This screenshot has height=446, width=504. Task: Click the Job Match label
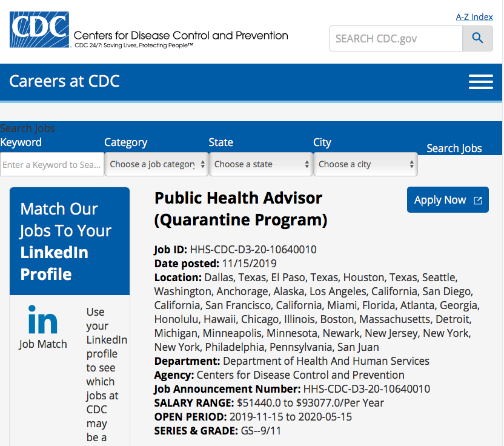[43, 344]
